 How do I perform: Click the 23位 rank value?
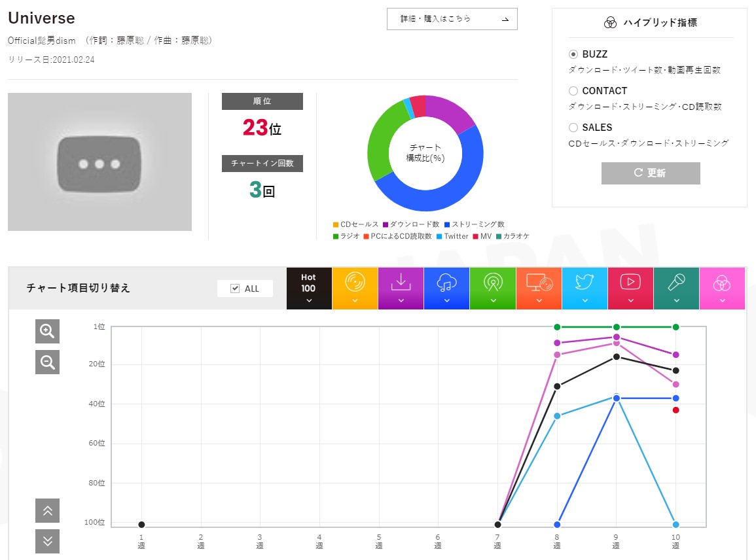(x=262, y=128)
